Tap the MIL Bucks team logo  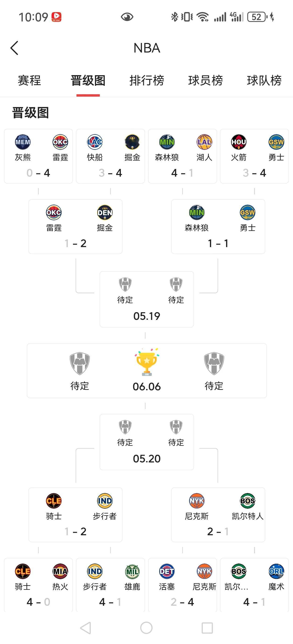[132, 571]
